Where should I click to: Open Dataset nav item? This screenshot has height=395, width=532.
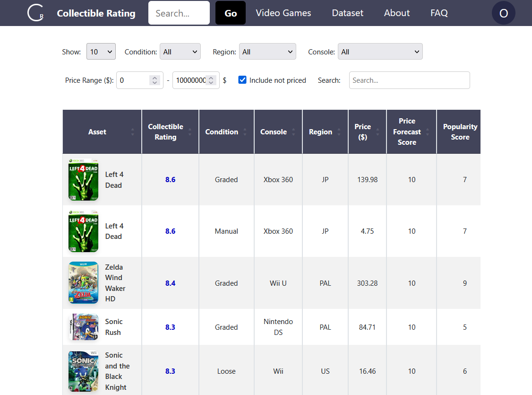pyautogui.click(x=347, y=13)
